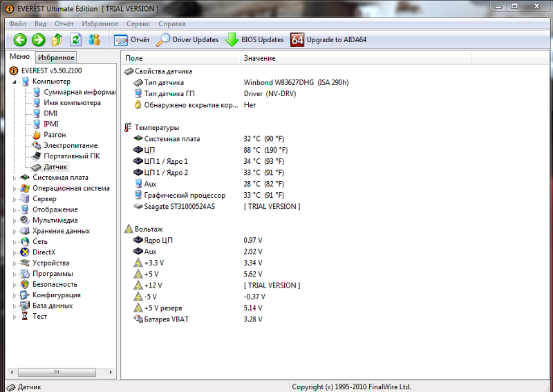This screenshot has width=553, height=392.
Task: Click the users icon in the toolbar
Action: (x=94, y=40)
